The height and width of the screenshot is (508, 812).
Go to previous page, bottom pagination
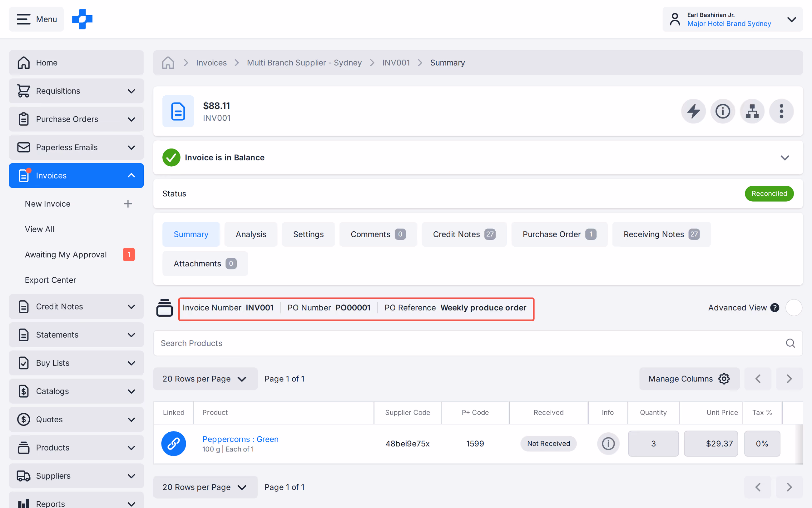tap(758, 487)
